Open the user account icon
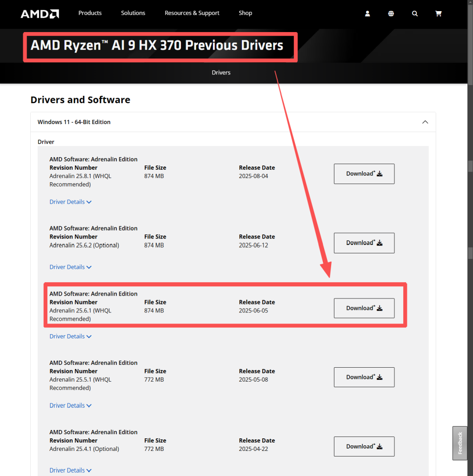473x476 pixels. [x=367, y=13]
